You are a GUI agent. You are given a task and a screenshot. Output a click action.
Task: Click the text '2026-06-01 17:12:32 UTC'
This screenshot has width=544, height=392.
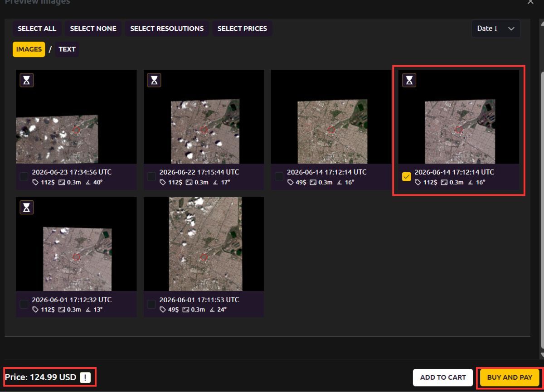coord(72,300)
